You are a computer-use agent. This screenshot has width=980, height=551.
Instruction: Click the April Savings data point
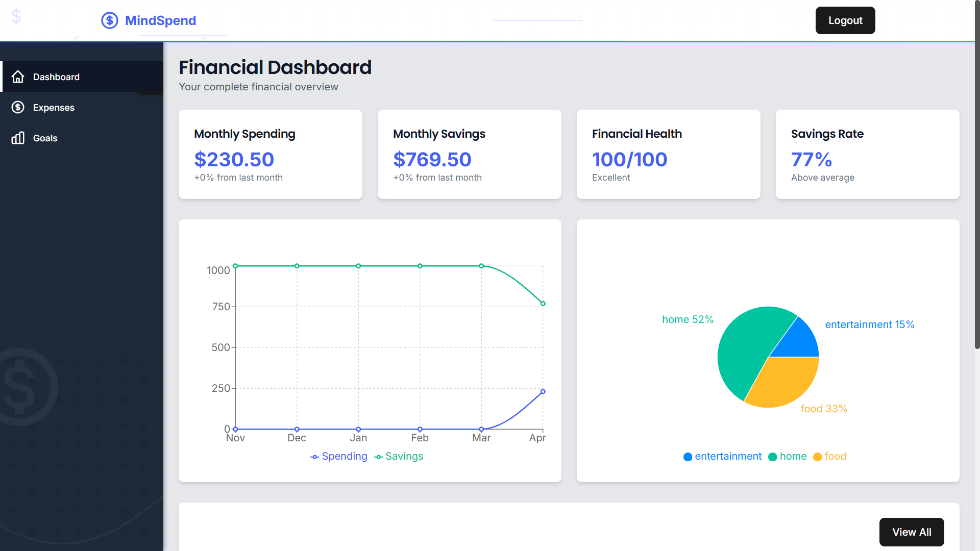543,304
